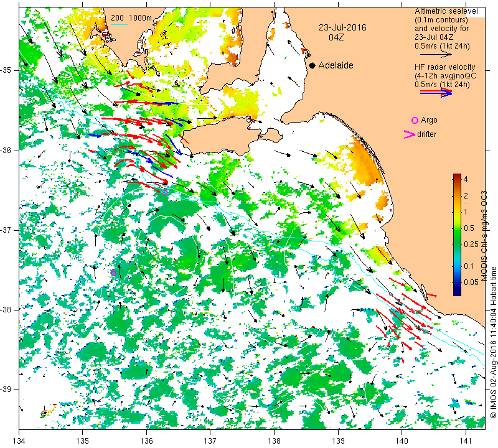This screenshot has height=448, width=498.
Task: Click the 'drifter' legend text
Action: click(427, 134)
